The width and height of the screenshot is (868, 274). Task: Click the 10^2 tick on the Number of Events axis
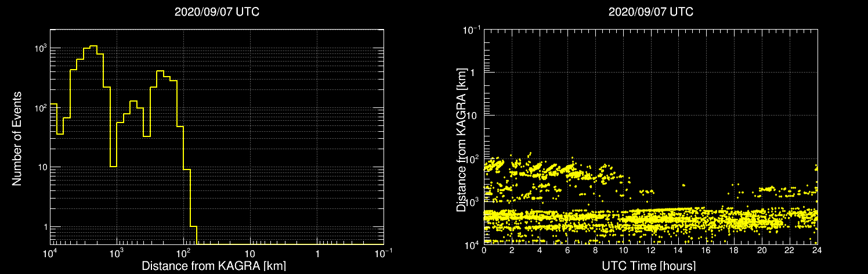[41, 109]
